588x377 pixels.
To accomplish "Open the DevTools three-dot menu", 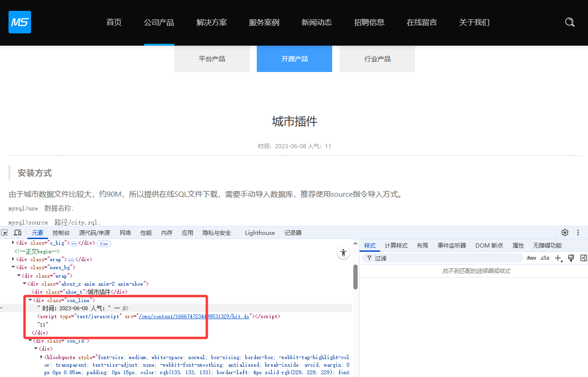I will pos(578,233).
